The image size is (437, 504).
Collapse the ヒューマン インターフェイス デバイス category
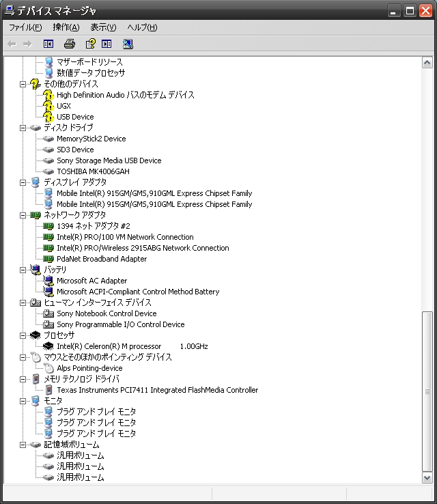(23, 303)
